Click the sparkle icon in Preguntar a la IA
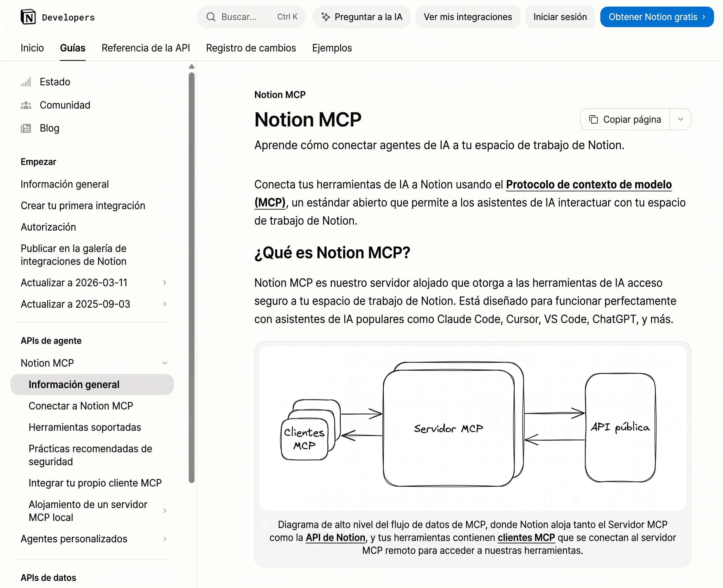The image size is (723, 588). pos(325,17)
